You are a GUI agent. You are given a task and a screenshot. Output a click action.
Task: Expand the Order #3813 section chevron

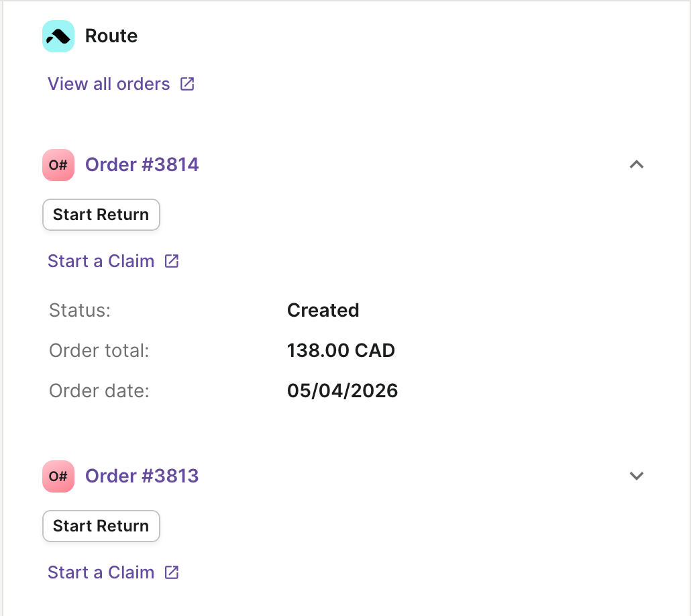(637, 476)
